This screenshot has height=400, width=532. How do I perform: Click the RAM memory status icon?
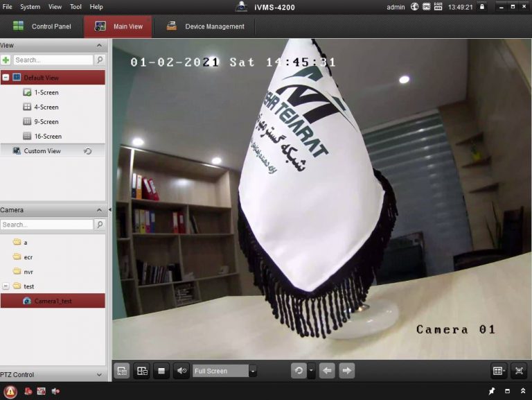tap(438, 6)
